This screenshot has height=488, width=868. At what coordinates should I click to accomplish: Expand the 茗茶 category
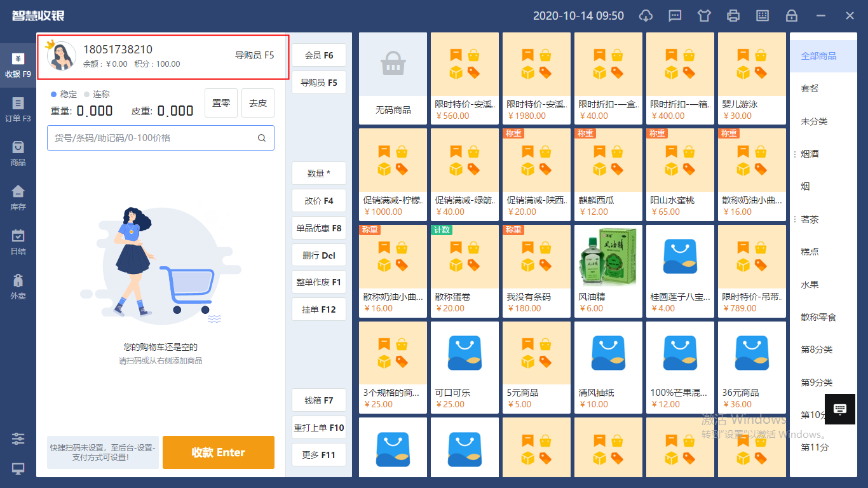(810, 219)
